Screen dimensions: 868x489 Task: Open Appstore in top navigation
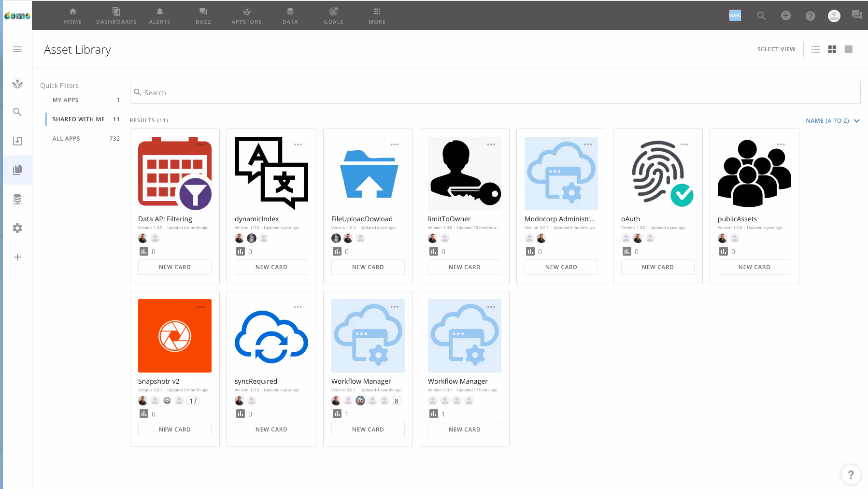point(247,15)
